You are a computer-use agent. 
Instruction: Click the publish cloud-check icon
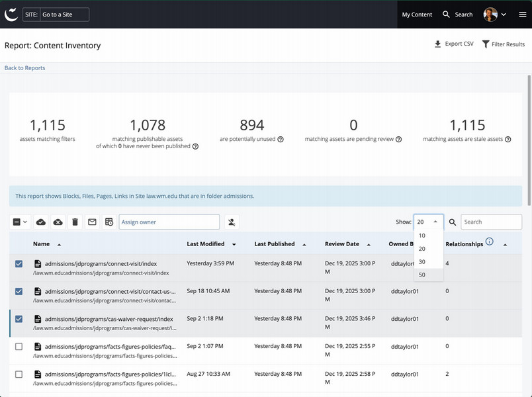41,222
